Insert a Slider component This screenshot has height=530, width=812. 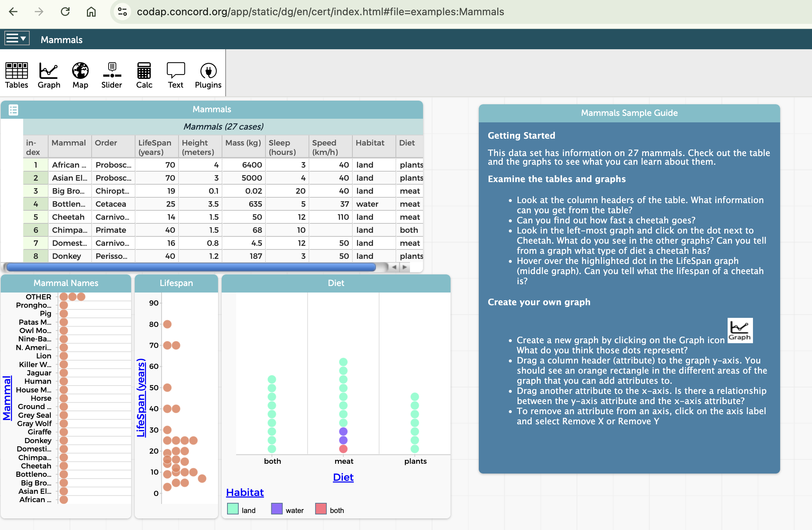coord(112,74)
